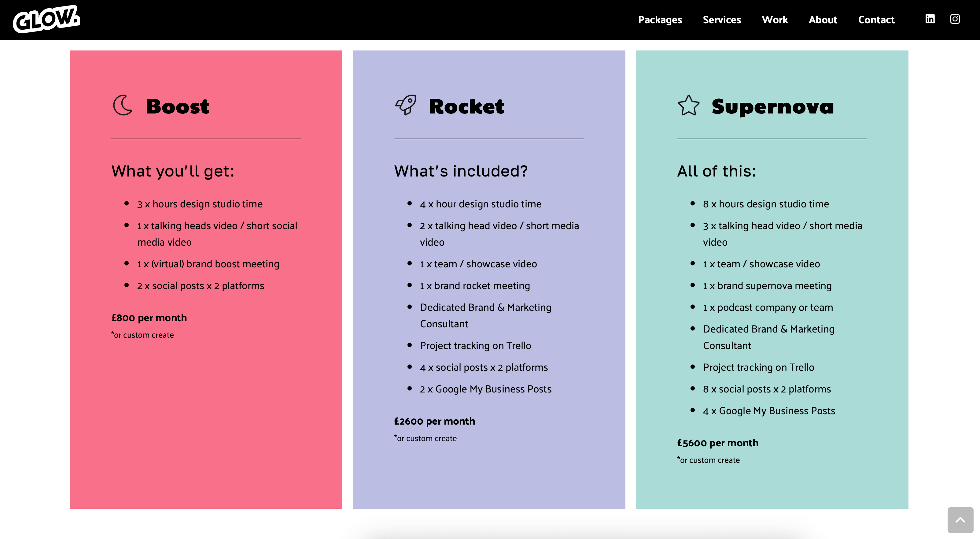Select the 'What you'll get:' subheading
The image size is (980, 539).
[173, 171]
